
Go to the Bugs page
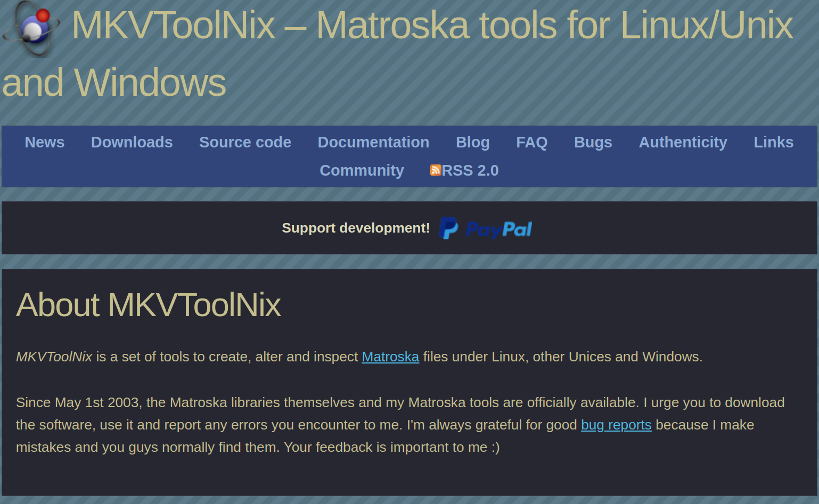coord(593,142)
